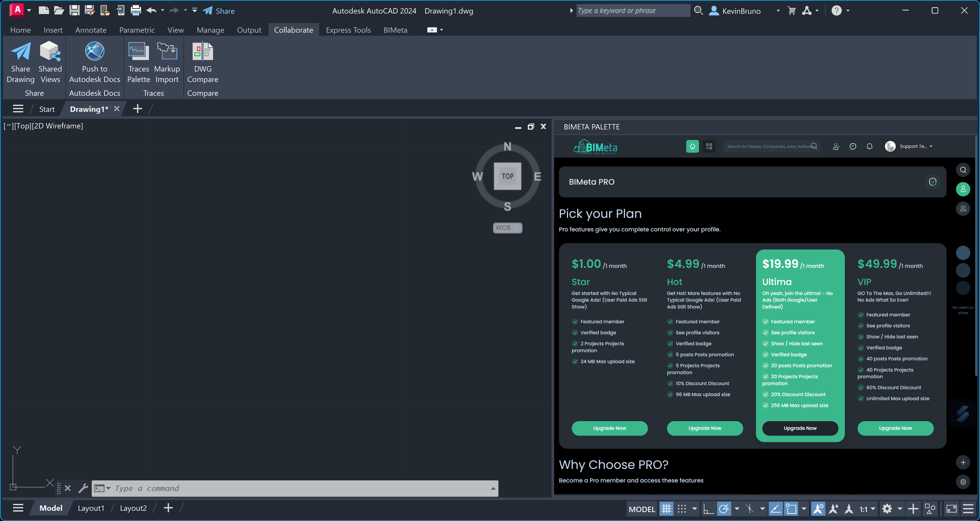
Task: Go to the Express Tools tab
Action: point(348,30)
